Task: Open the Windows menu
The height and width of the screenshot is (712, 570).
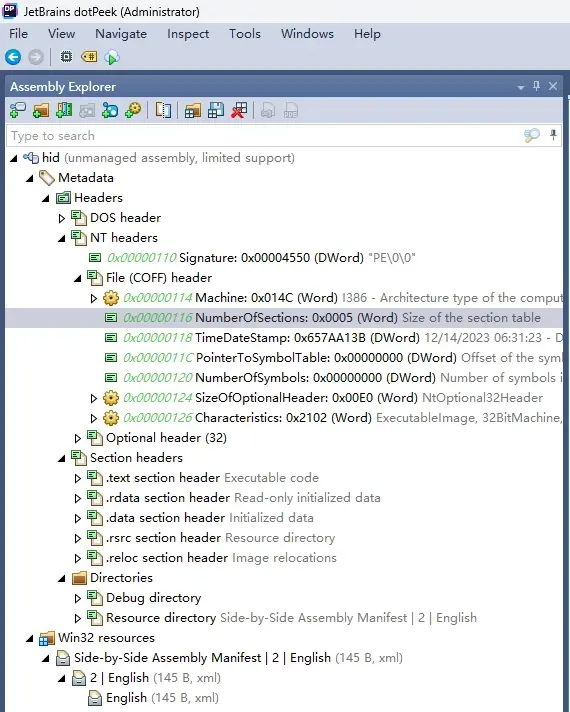Action: click(307, 34)
